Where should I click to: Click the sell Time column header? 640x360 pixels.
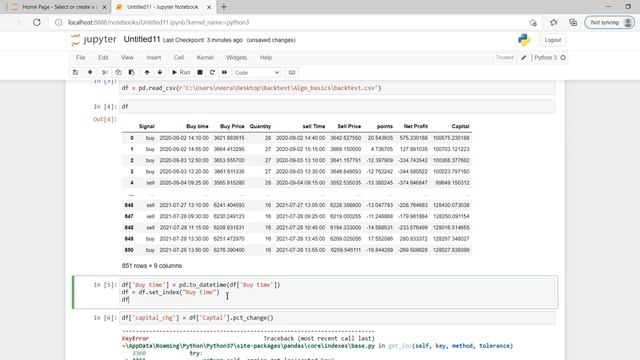[314, 127]
